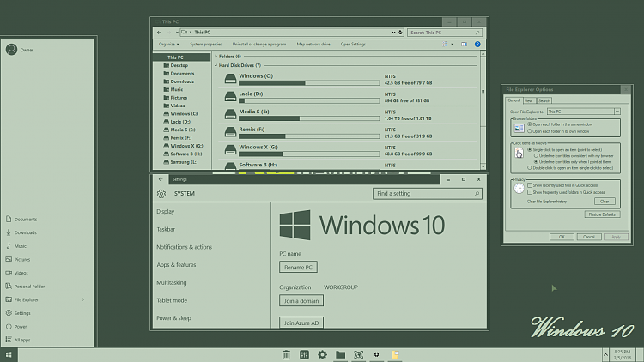Open Personal Folder in Start menu
This screenshot has width=644, height=362.
25,287
